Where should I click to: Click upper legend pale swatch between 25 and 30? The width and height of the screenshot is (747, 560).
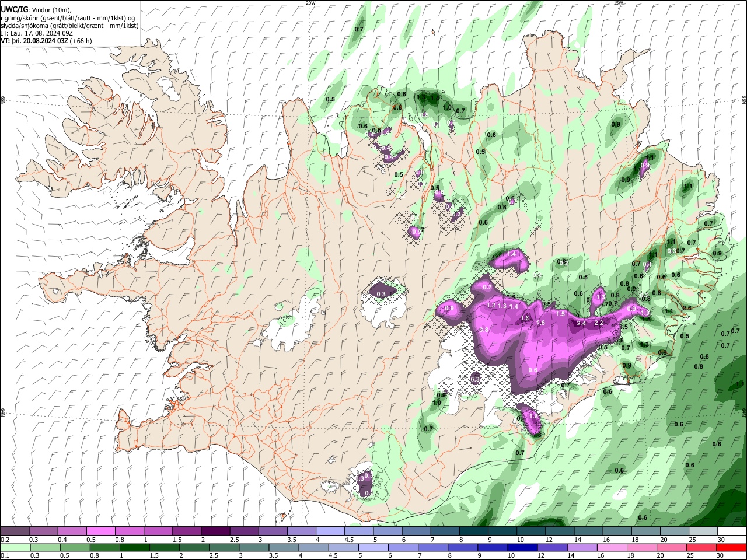point(703,531)
